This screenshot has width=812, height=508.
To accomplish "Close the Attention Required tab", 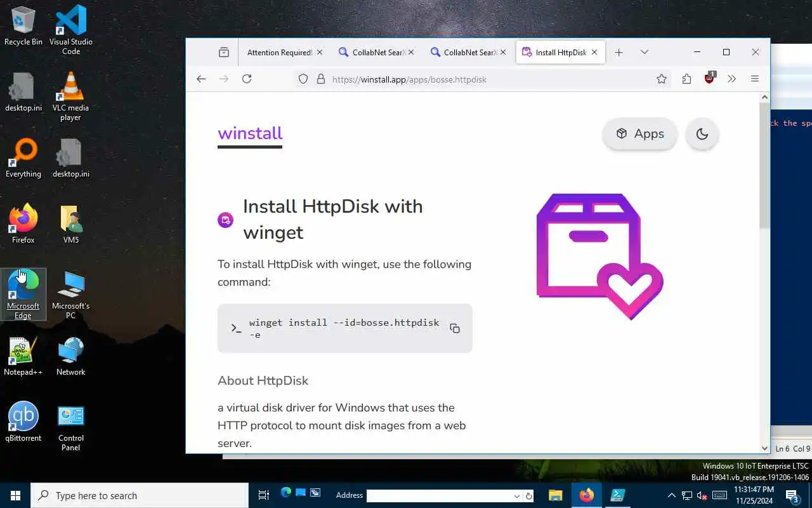I will 319,52.
